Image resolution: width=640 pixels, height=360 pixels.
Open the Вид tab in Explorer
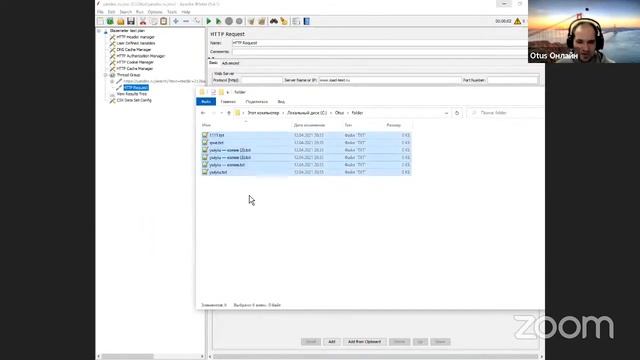pyautogui.click(x=281, y=102)
